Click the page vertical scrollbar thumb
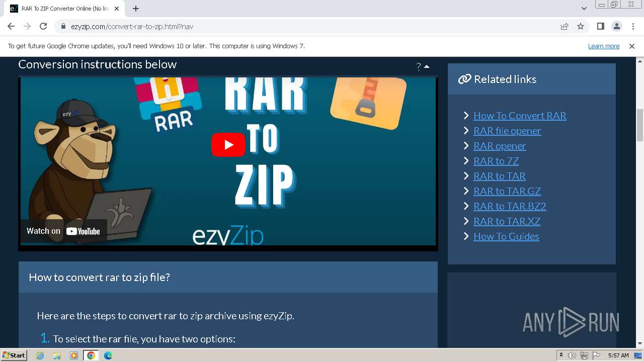644x362 pixels. tap(640, 125)
